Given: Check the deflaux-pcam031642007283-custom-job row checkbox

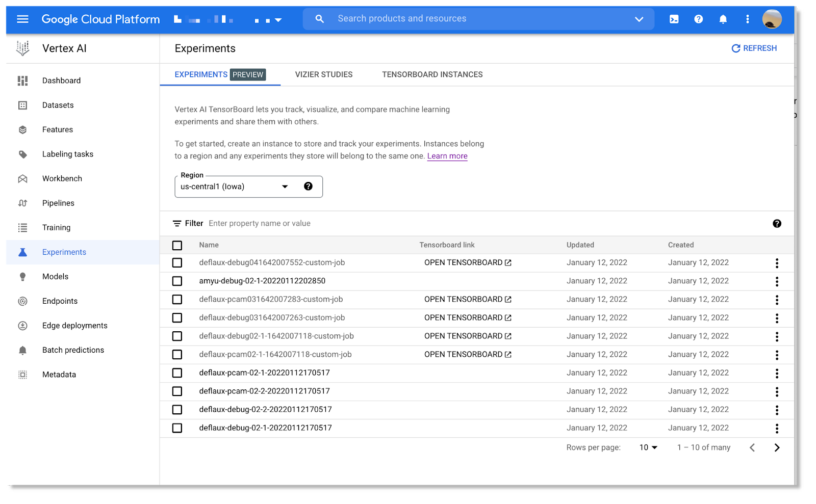Looking at the screenshot, I should point(177,299).
